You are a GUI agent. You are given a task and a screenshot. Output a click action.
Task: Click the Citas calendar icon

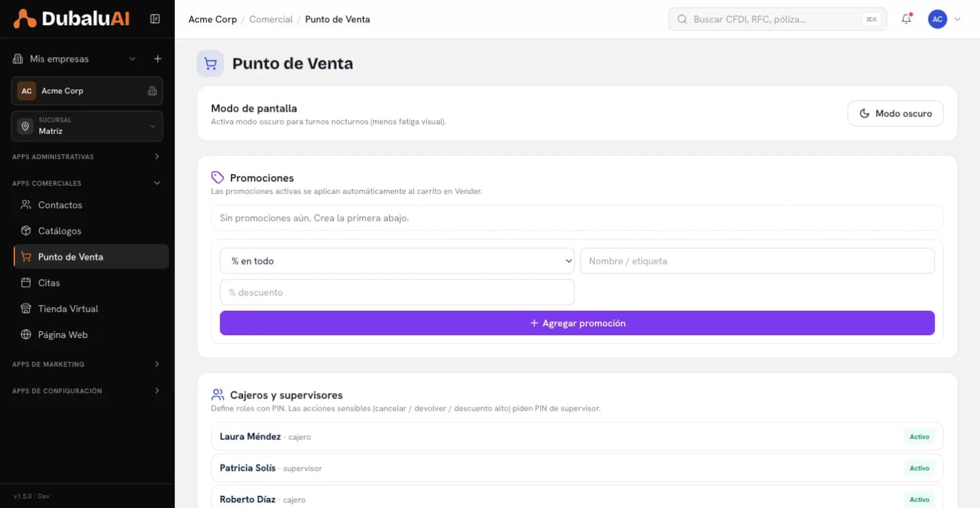click(26, 283)
